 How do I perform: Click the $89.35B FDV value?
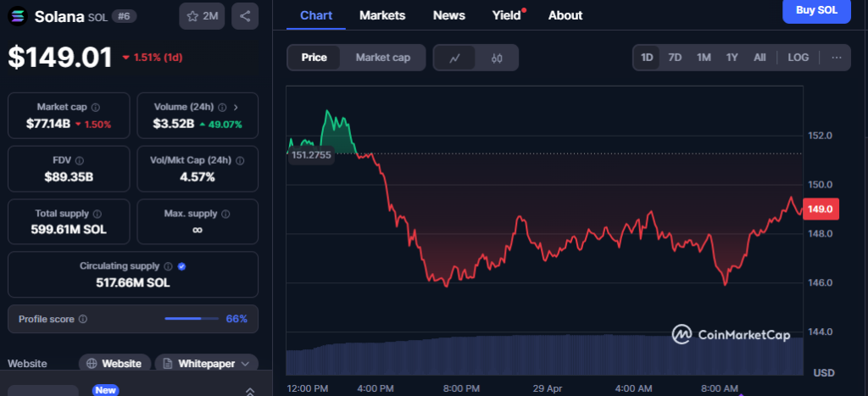coord(69,177)
